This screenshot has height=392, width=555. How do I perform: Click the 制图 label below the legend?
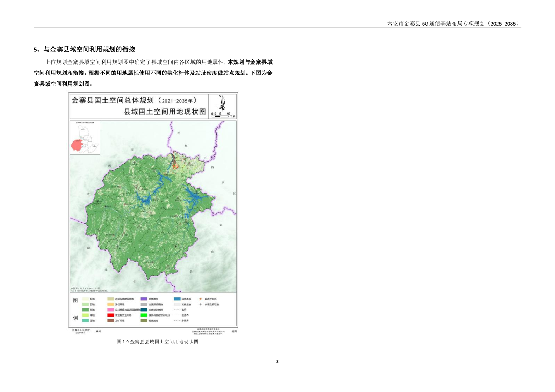(x=234, y=331)
